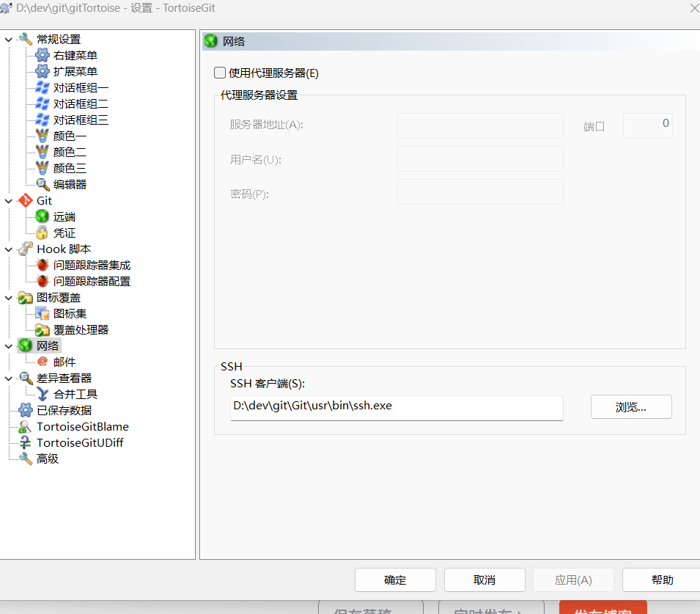Click the 端口 number field
The width and height of the screenshot is (700, 614).
click(x=648, y=125)
